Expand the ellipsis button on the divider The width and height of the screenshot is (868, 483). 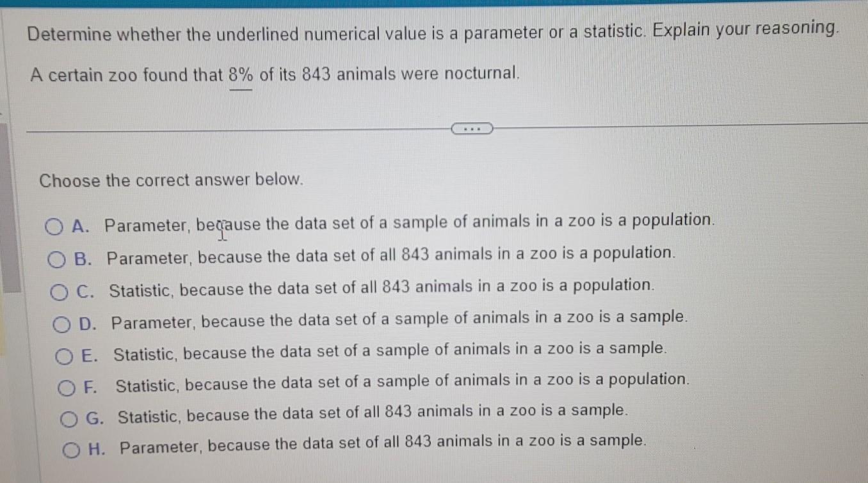(x=472, y=129)
